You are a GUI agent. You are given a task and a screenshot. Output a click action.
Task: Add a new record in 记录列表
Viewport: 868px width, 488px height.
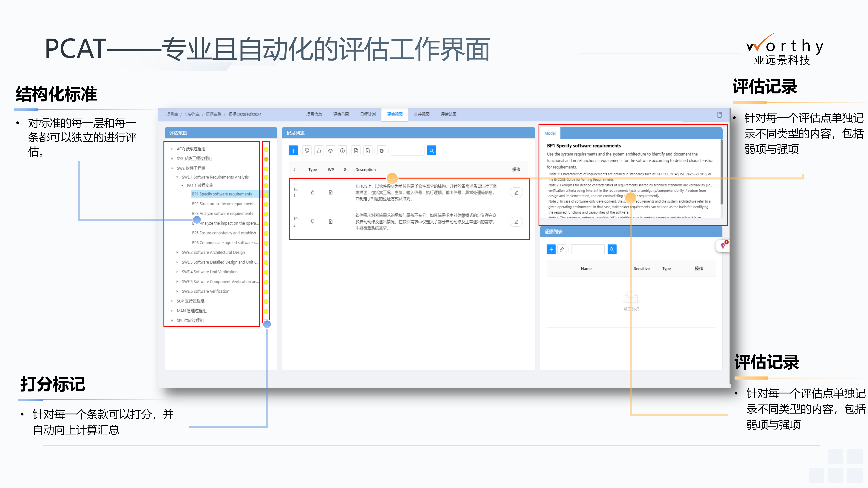click(x=293, y=151)
